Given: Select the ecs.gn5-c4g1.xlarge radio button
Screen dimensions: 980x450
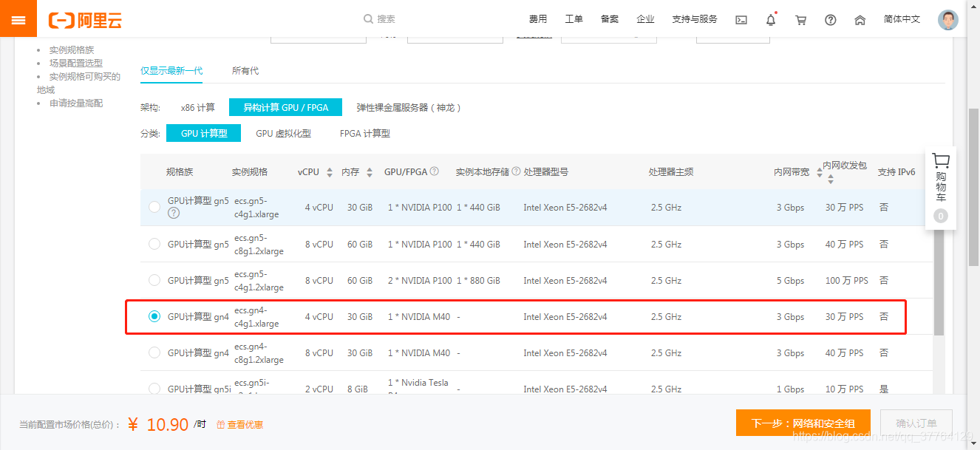Looking at the screenshot, I should tap(154, 207).
